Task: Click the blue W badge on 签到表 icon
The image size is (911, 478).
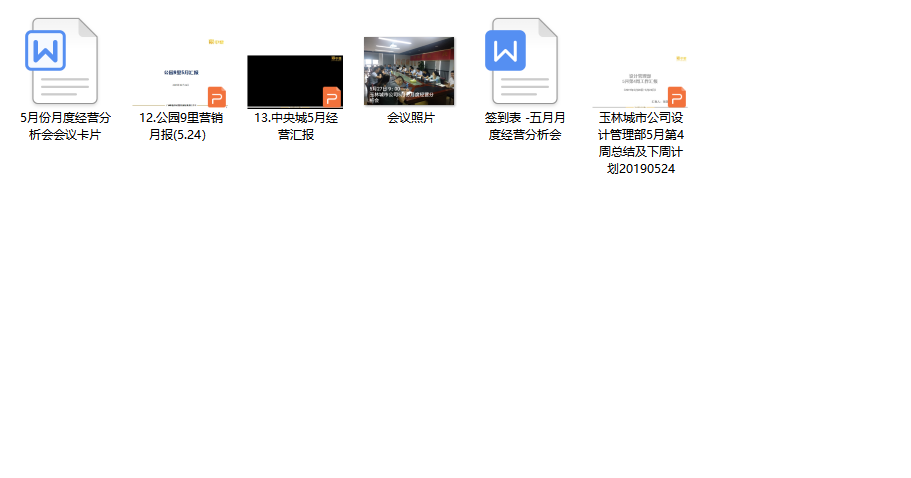Action: point(505,50)
